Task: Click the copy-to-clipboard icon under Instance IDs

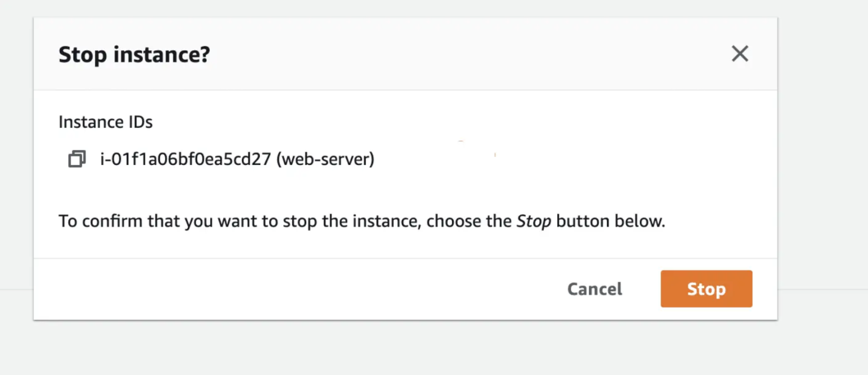Action: tap(76, 159)
